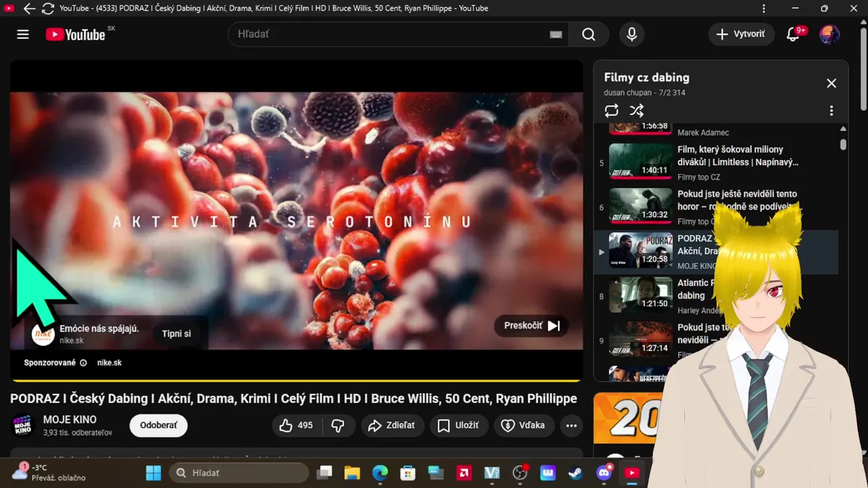The image size is (868, 488).
Task: Click the Sponzorované info label
Action: click(56, 363)
